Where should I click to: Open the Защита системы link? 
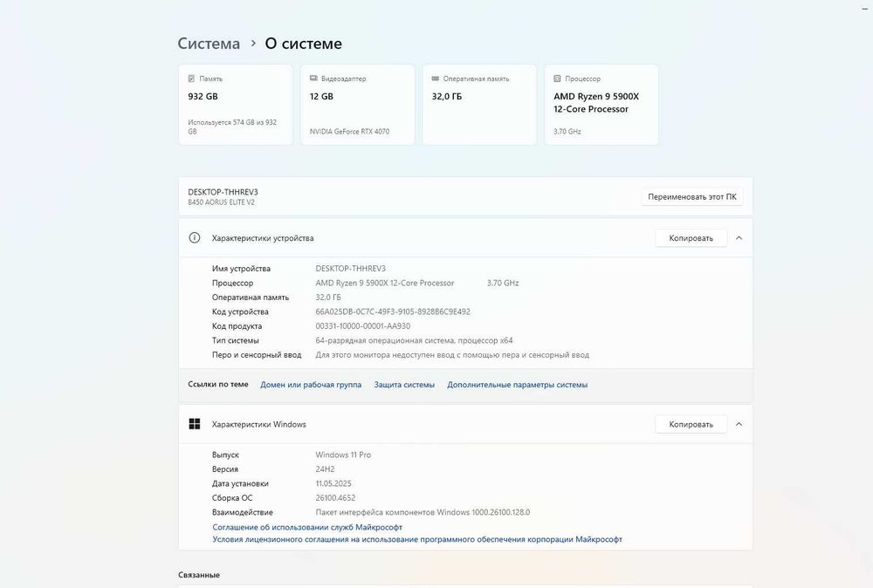click(x=404, y=385)
